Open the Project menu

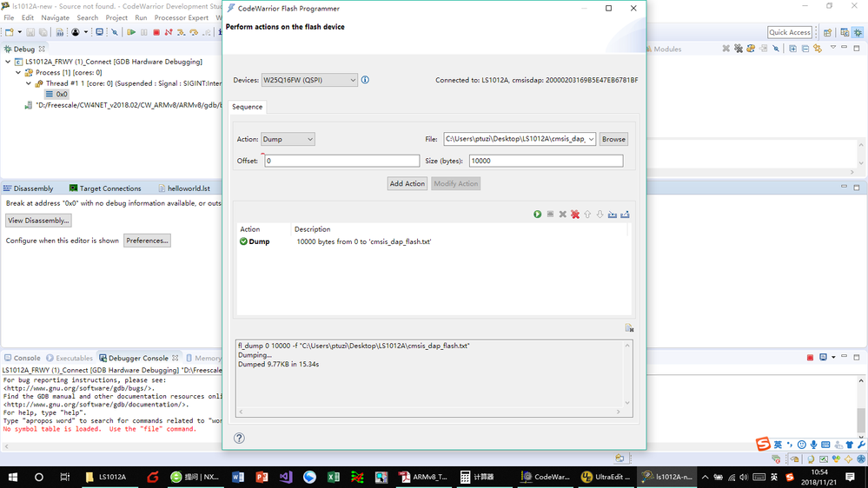[116, 17]
